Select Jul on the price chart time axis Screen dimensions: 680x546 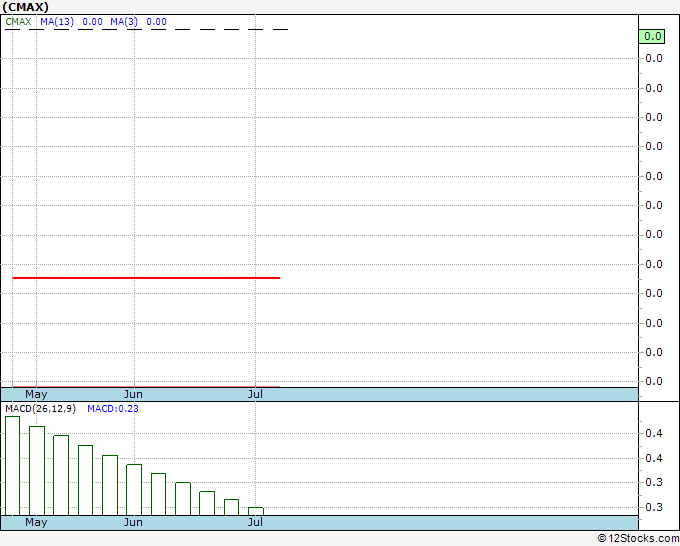coord(255,394)
